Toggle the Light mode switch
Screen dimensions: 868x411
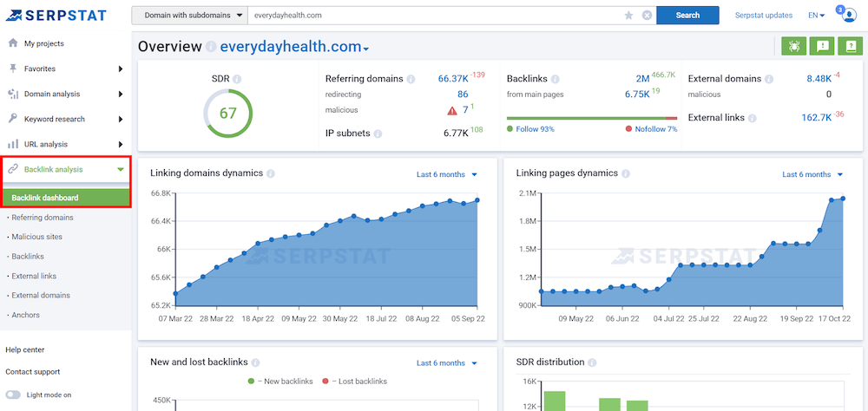pyautogui.click(x=13, y=395)
